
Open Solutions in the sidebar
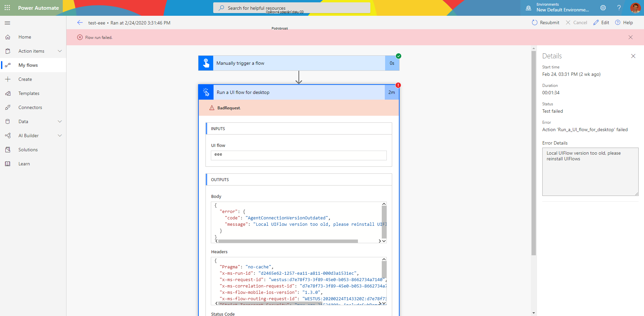pyautogui.click(x=33, y=150)
